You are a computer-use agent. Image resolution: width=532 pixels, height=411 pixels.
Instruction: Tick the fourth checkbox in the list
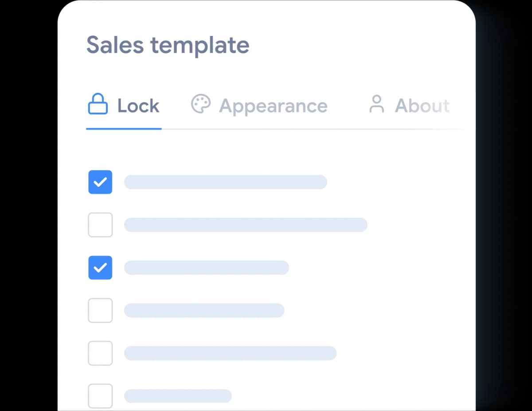pyautogui.click(x=100, y=310)
